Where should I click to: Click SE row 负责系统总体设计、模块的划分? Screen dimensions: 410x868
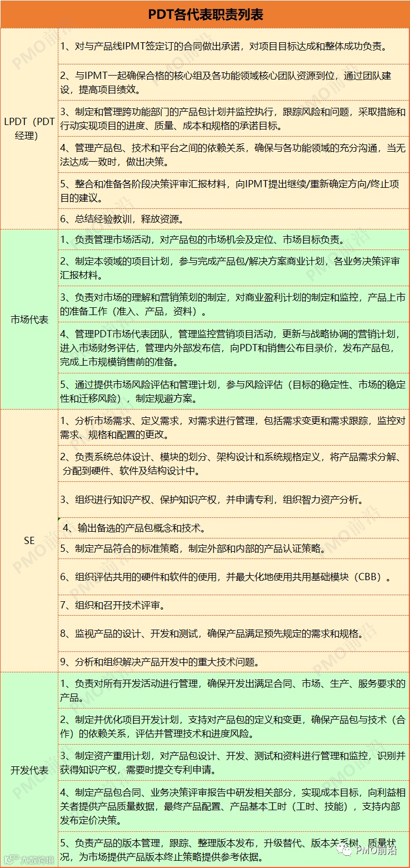[x=233, y=463]
